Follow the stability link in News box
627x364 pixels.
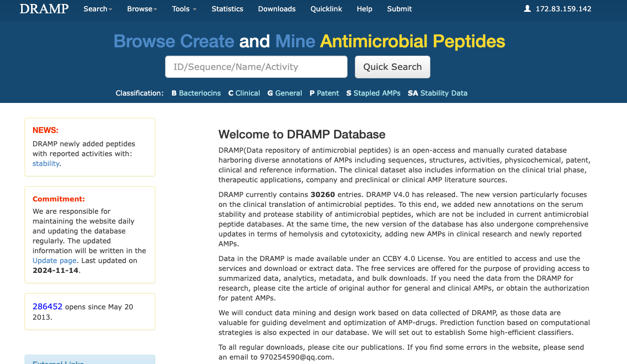[x=46, y=164]
